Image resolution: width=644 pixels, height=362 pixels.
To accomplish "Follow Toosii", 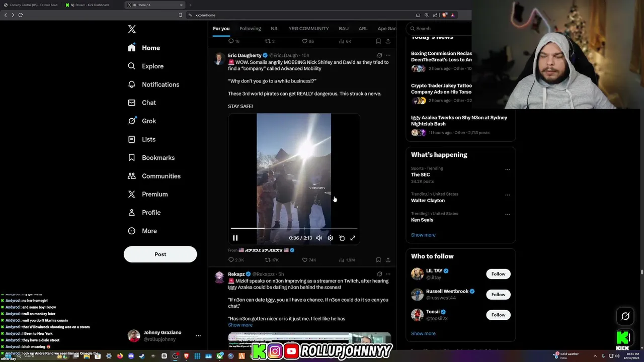I will (x=498, y=315).
